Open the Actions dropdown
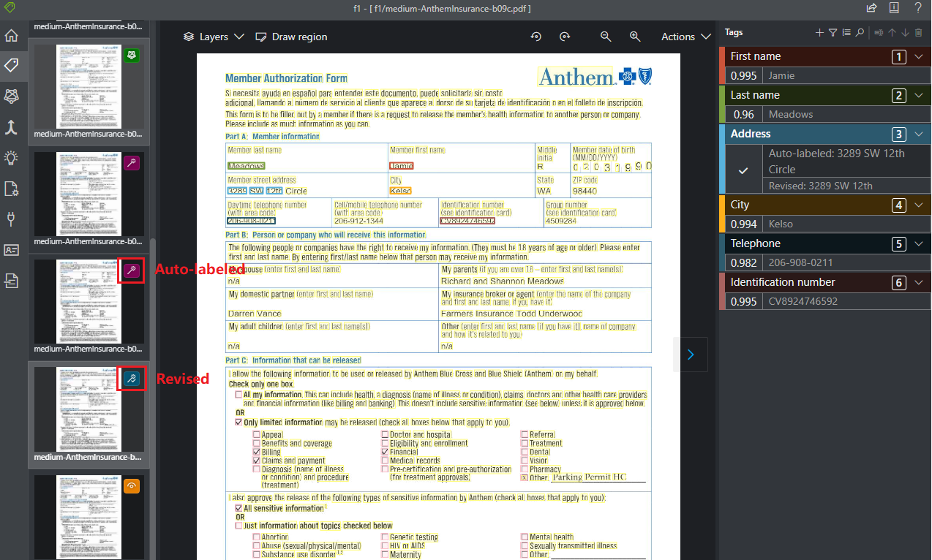 click(x=685, y=37)
